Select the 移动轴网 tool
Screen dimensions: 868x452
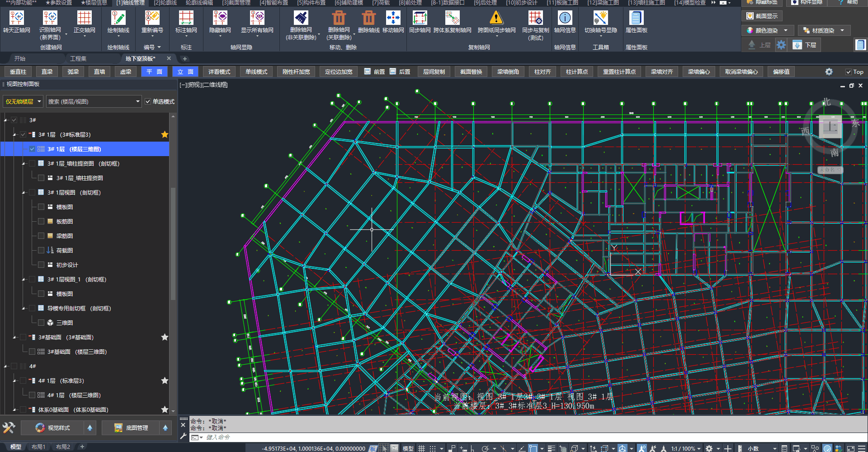tap(393, 18)
